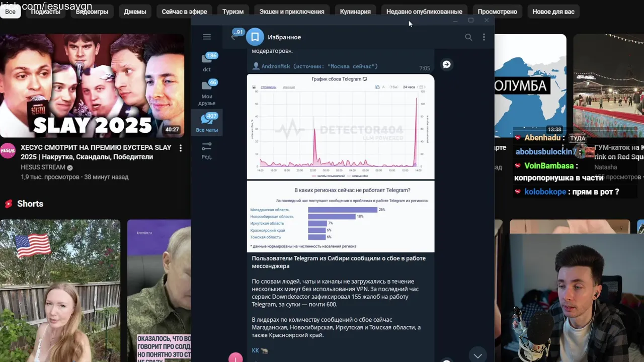Select the Новое для вас chip
The width and height of the screenshot is (644, 362).
553,11
